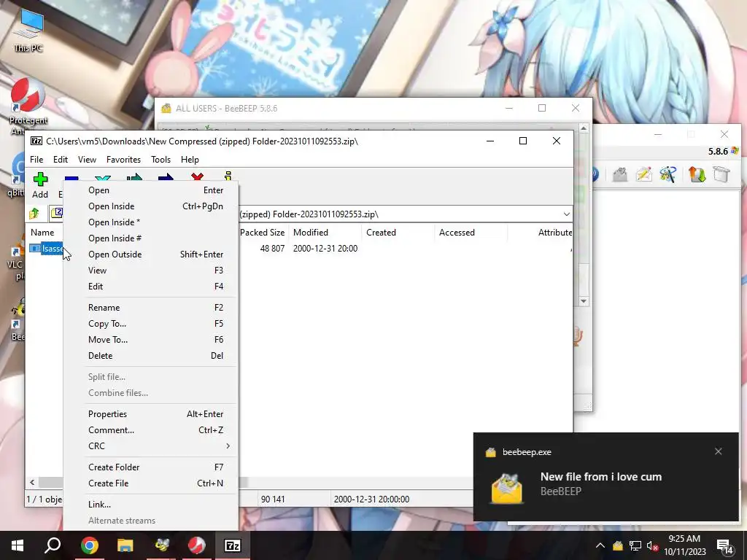Click the 48 807 packed size cell
The height and width of the screenshot is (560, 747).
click(272, 249)
